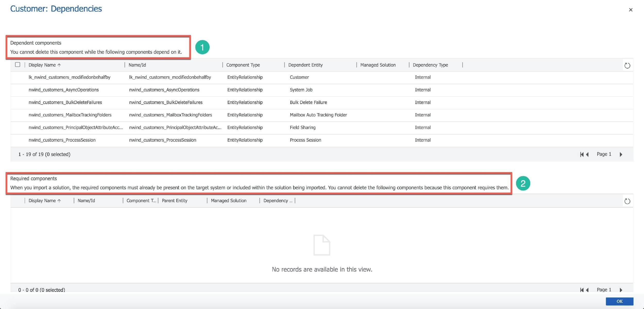644x309 pixels.
Task: Refresh the Required components grid
Action: click(627, 201)
